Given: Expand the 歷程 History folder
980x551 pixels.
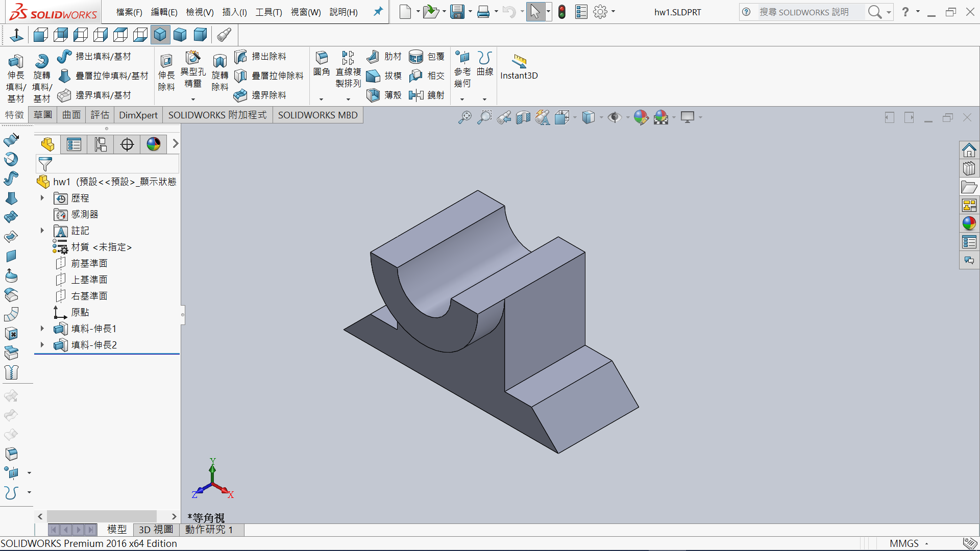Looking at the screenshot, I should coord(42,198).
